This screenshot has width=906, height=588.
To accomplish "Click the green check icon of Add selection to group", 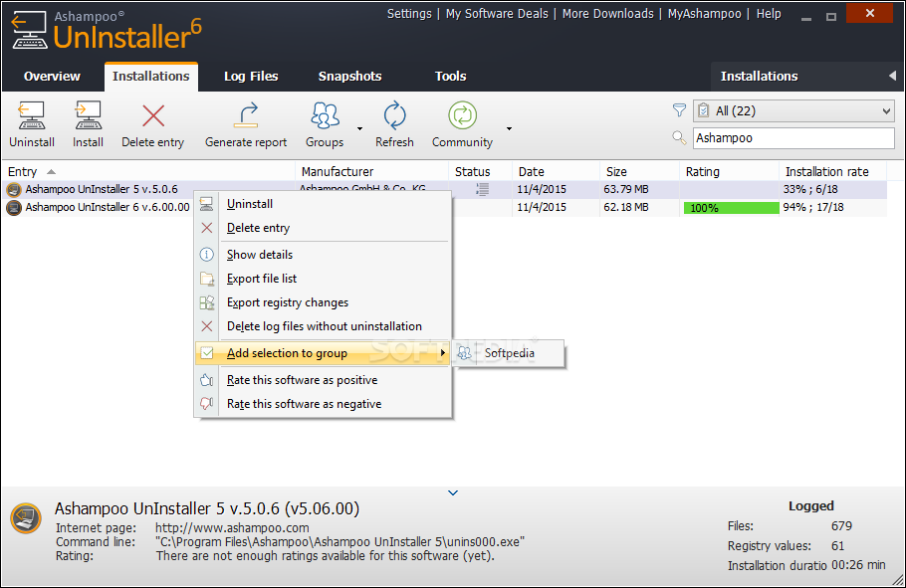I will (x=207, y=353).
